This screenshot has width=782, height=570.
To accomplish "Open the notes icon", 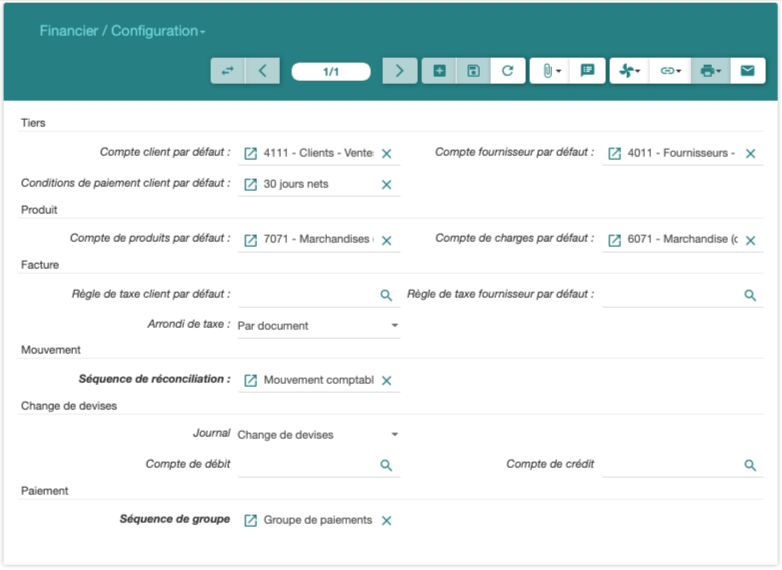I will coord(587,71).
